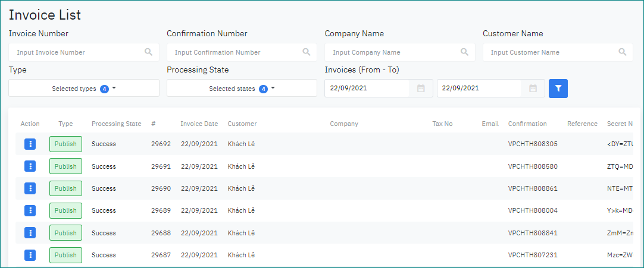Click the blue filter funnel button
This screenshot has height=268, width=644.
coord(558,89)
